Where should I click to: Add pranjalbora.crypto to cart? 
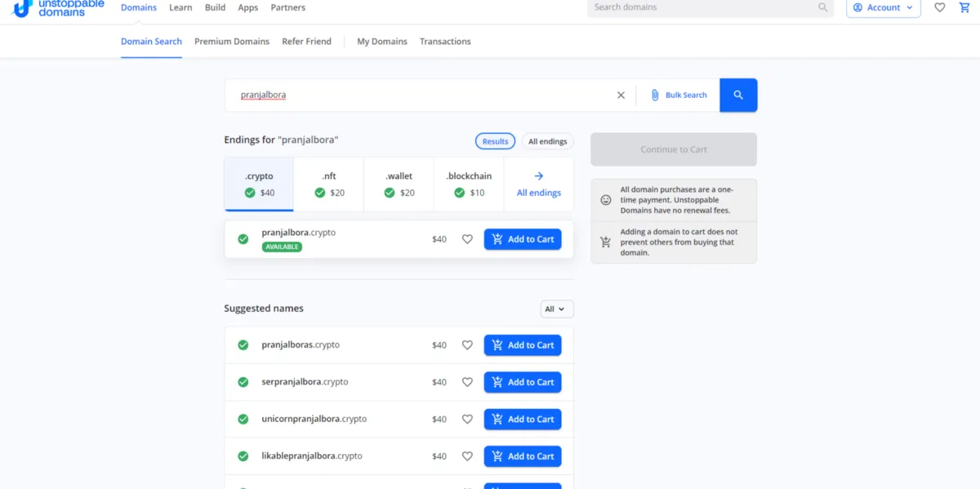tap(523, 239)
